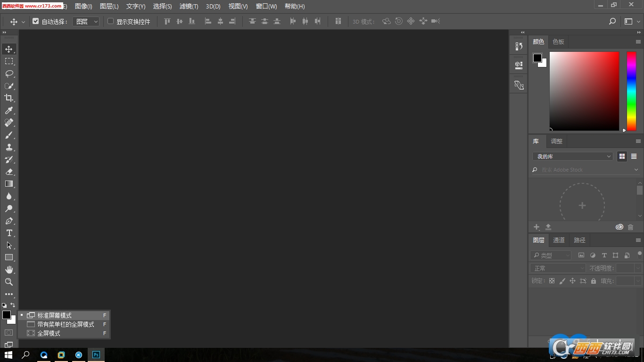Choose the Zoom tool
Screen dimensions: 644x362
point(9,282)
